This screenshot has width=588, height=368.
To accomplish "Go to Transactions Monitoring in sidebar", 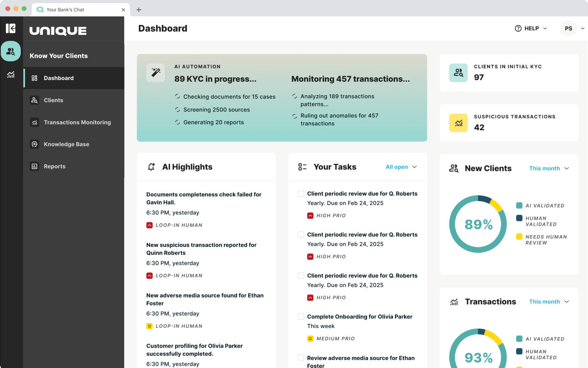I will point(77,122).
